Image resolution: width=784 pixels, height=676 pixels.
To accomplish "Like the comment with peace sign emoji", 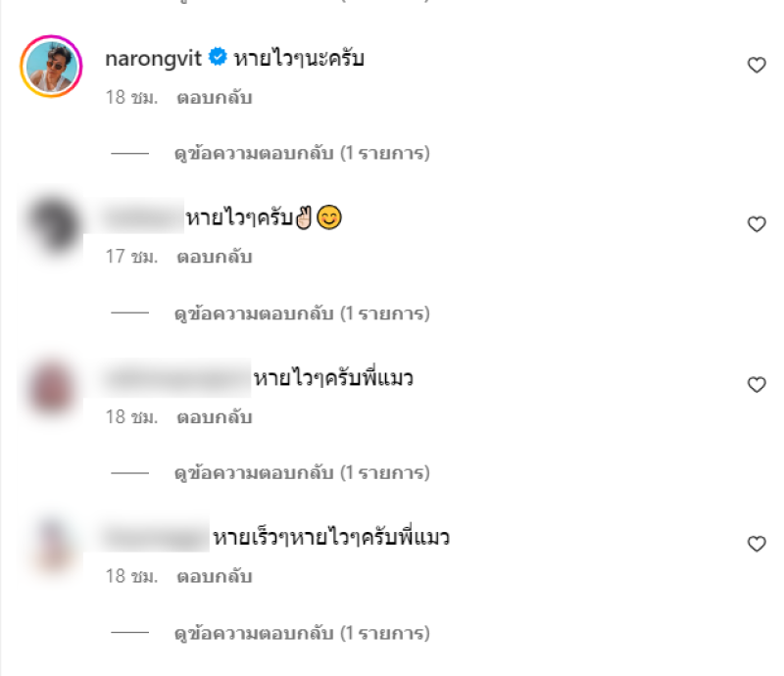I will (x=757, y=224).
